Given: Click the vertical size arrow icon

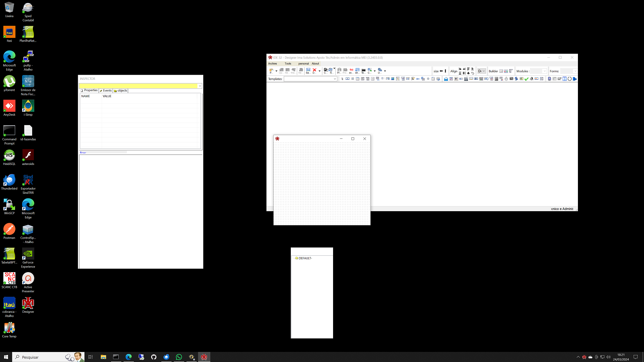Looking at the screenshot, I should (x=445, y=71).
